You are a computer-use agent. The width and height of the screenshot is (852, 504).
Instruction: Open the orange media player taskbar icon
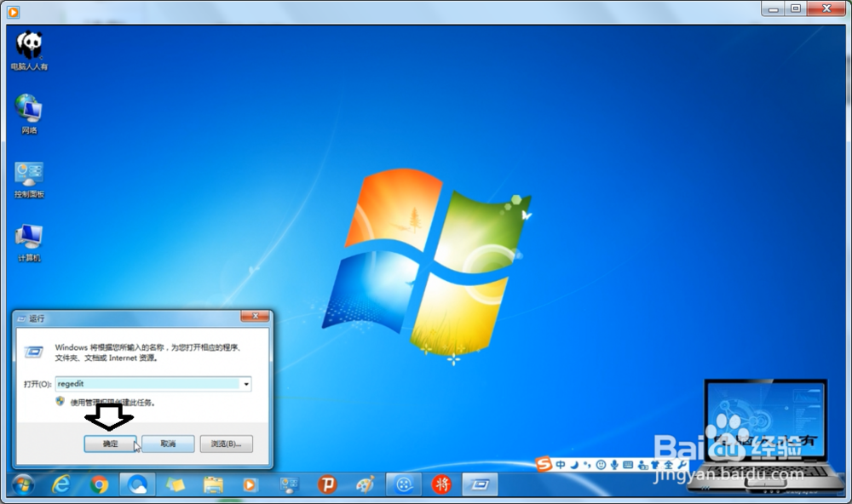[250, 484]
